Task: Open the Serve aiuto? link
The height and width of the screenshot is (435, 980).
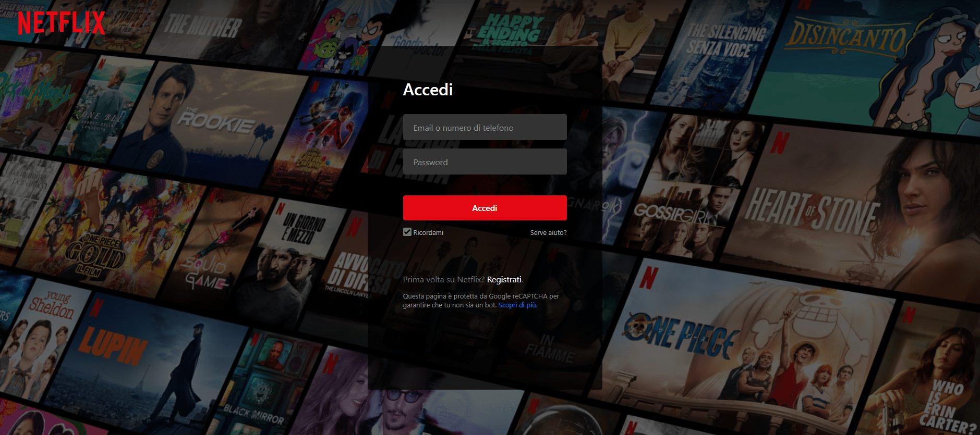Action: coord(548,232)
